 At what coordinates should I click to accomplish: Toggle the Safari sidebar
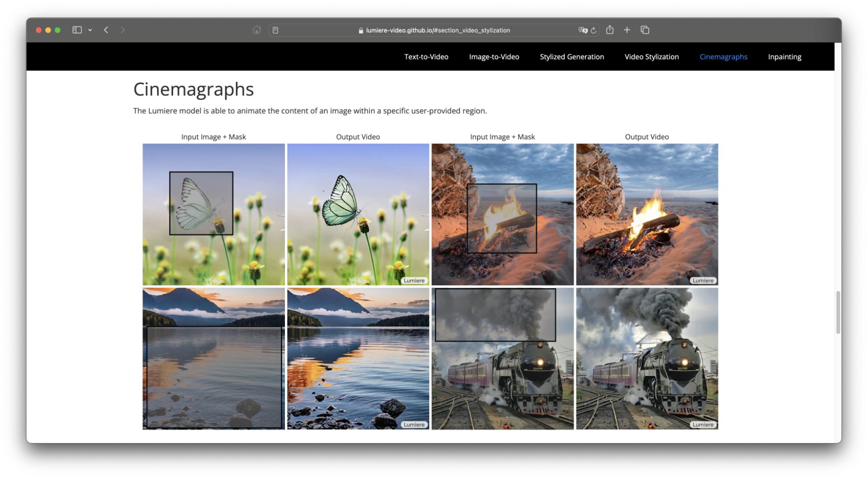pos(77,30)
